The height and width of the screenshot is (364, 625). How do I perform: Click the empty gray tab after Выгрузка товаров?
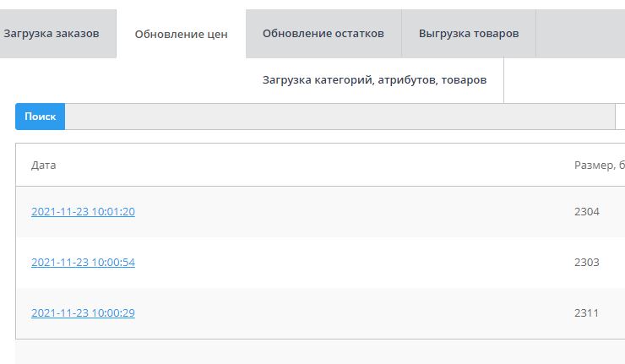(580, 34)
